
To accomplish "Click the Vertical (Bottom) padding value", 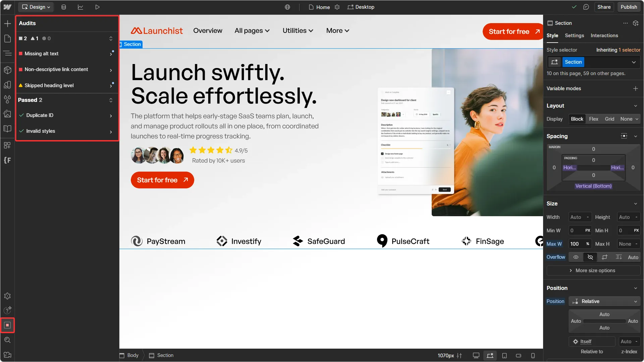I will coord(593,186).
